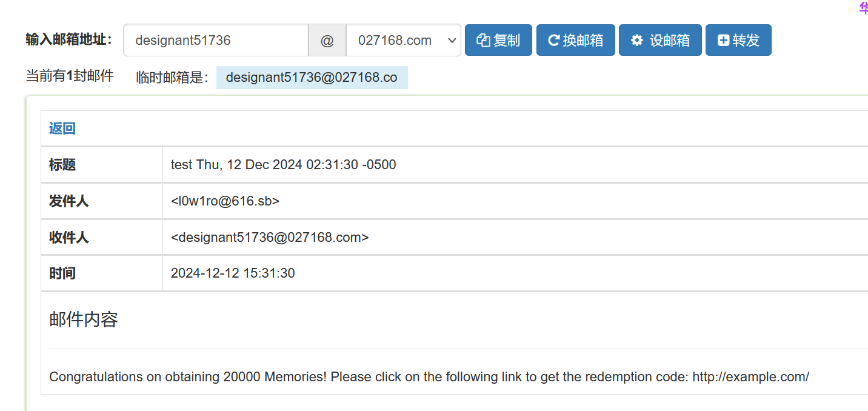Click the dropdown chevron beside 027168.com
This screenshot has height=411, width=868.
tap(451, 41)
